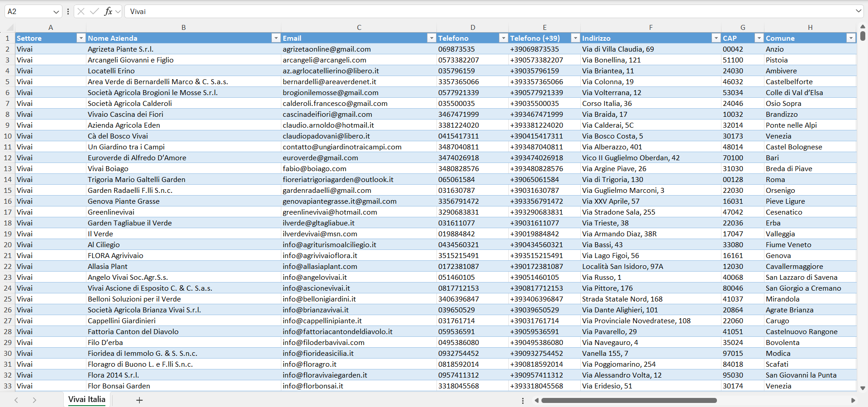The width and height of the screenshot is (868, 407).
Task: Click email ilverde@gltagliabue.it
Action: point(359,223)
